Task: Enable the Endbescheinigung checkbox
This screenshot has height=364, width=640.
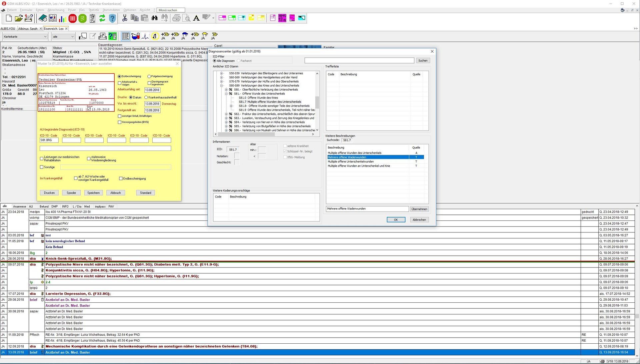Action: pos(121,179)
